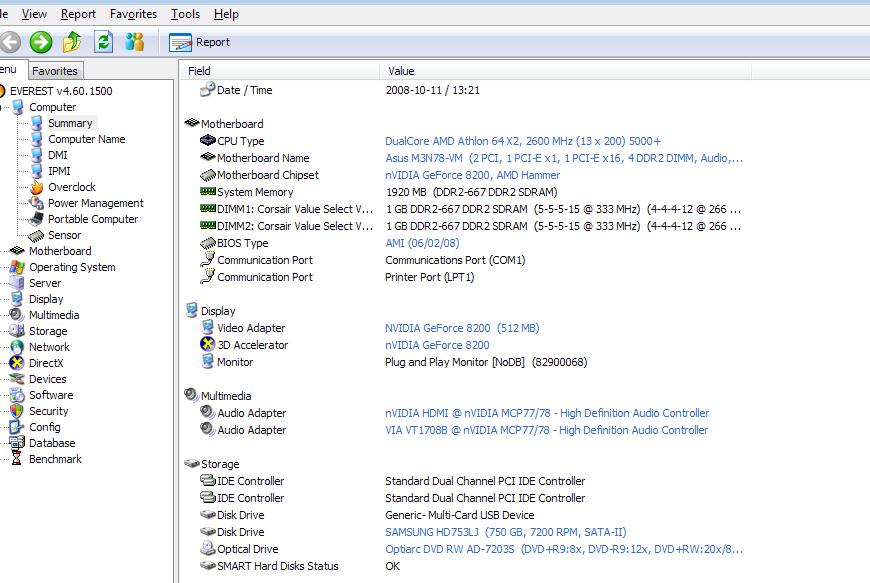Open the VIA VT1708B audio controller link
The image size is (870, 583).
pyautogui.click(x=546, y=430)
